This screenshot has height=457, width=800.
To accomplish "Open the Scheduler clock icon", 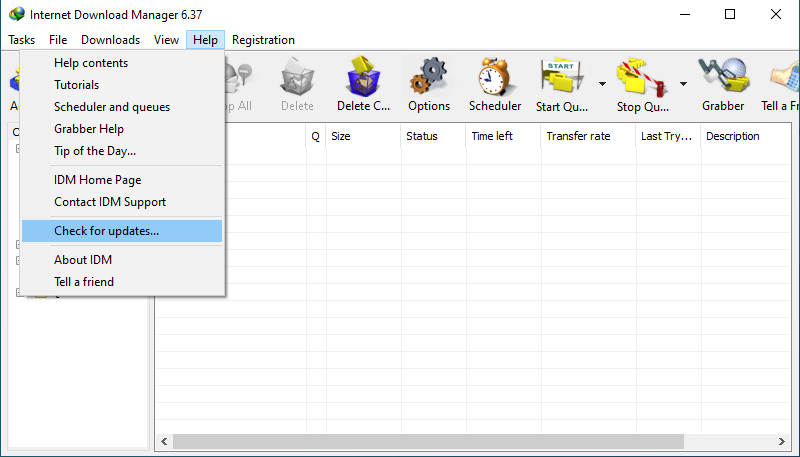I will [494, 77].
